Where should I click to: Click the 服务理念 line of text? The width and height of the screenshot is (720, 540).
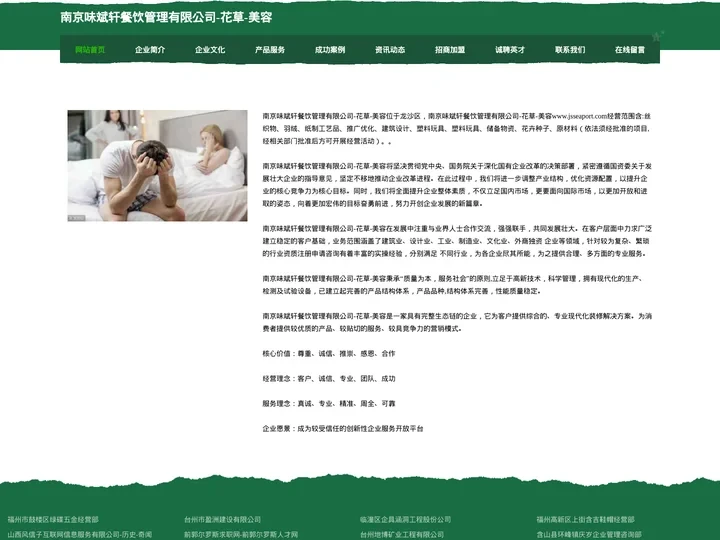click(x=329, y=403)
